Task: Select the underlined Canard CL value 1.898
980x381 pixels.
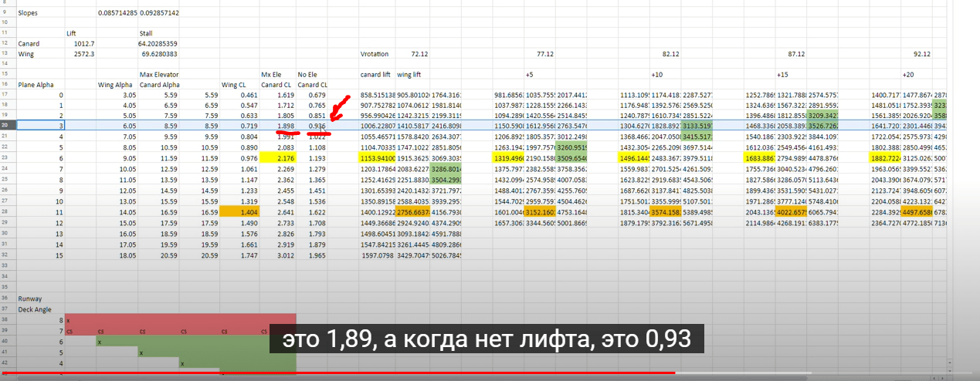Action: (x=278, y=125)
